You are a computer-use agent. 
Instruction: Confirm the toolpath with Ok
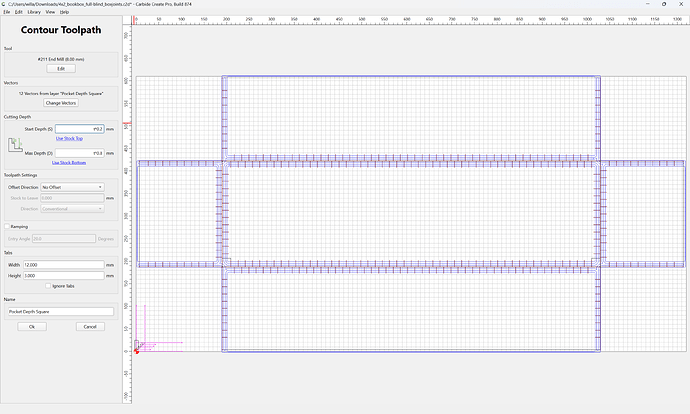click(x=32, y=326)
